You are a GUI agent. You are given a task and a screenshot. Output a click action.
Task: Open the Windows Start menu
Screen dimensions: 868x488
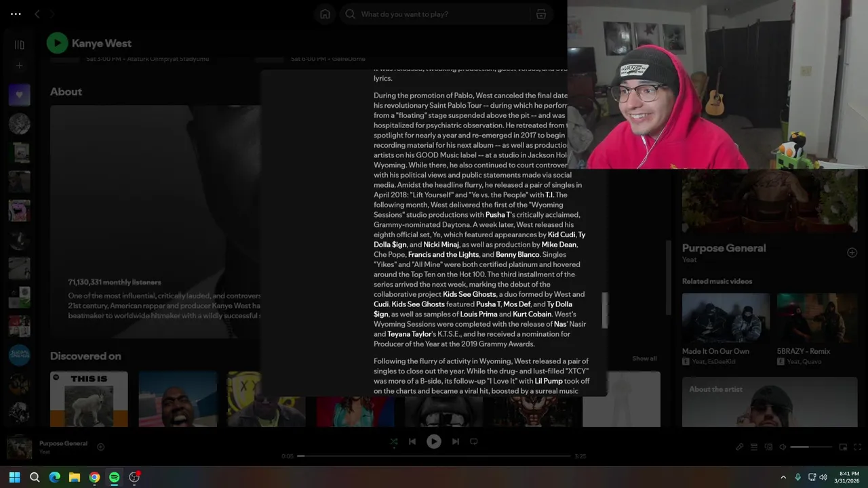point(15,477)
